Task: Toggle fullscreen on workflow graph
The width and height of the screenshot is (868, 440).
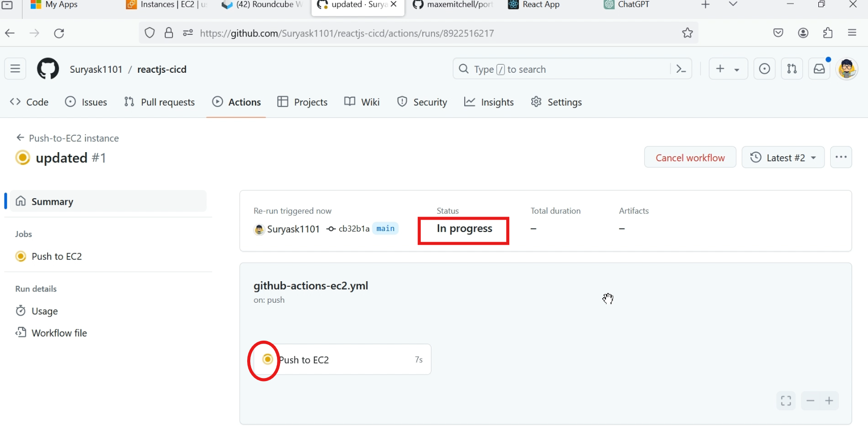Action: click(x=786, y=401)
